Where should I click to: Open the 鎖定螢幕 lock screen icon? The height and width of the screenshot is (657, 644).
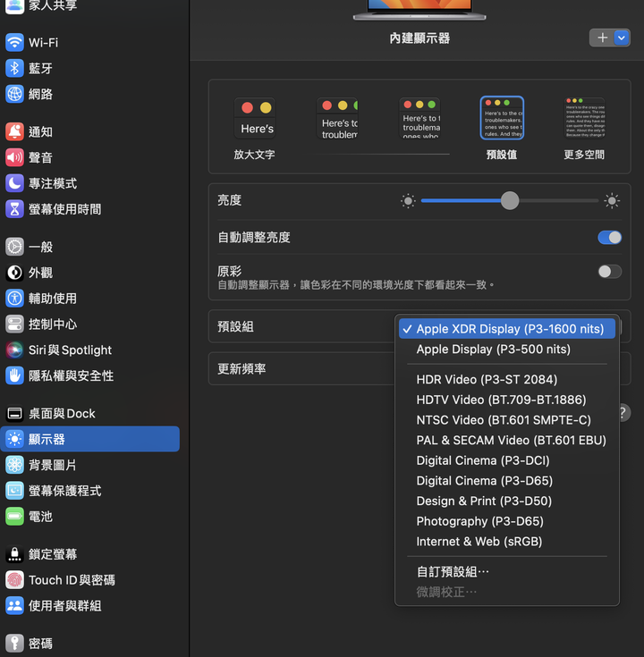14,554
